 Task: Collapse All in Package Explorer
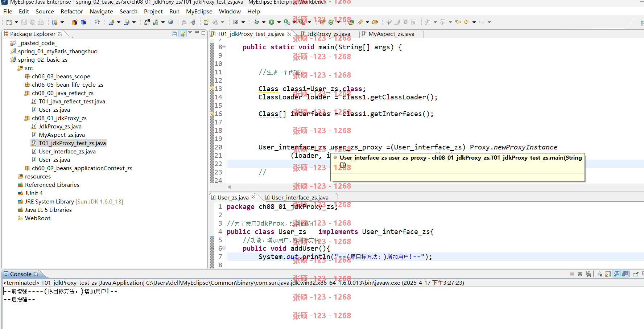[x=174, y=34]
